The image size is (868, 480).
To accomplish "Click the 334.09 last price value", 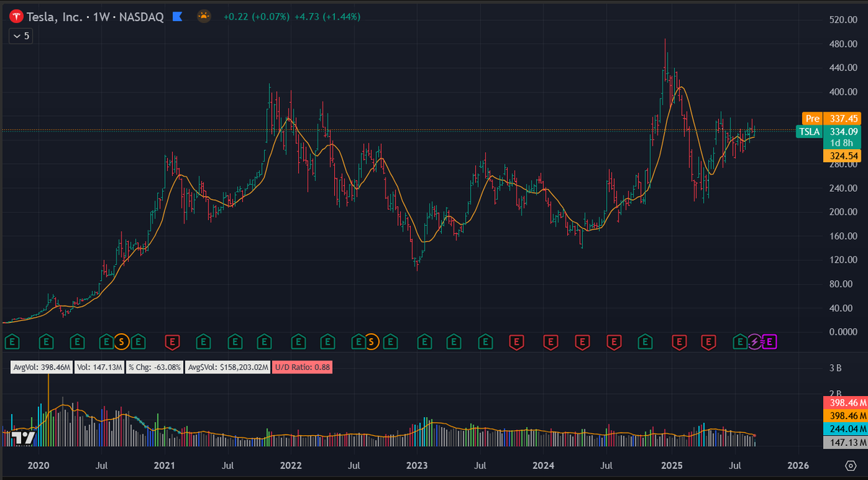I will pyautogui.click(x=843, y=131).
